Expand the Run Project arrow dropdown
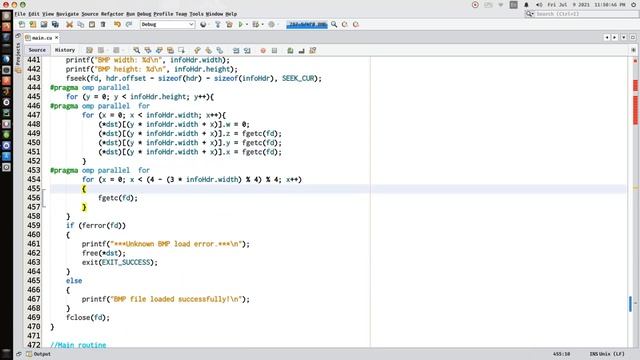Screen dimensions: 640x360 click(247, 24)
